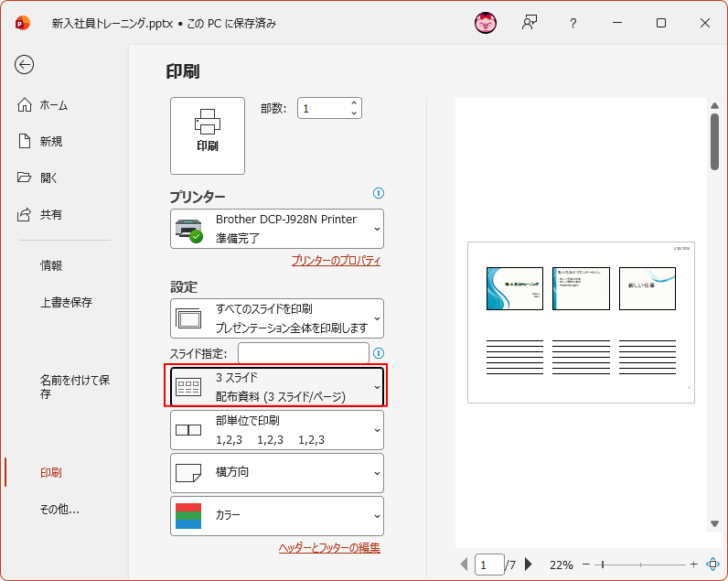Open the カラー color mode dropdown

[x=277, y=515]
